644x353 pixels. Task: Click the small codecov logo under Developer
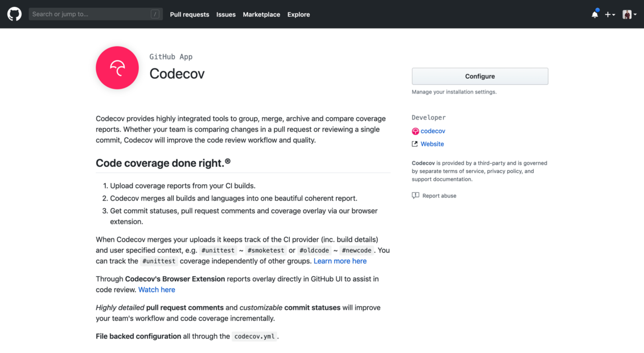(415, 131)
